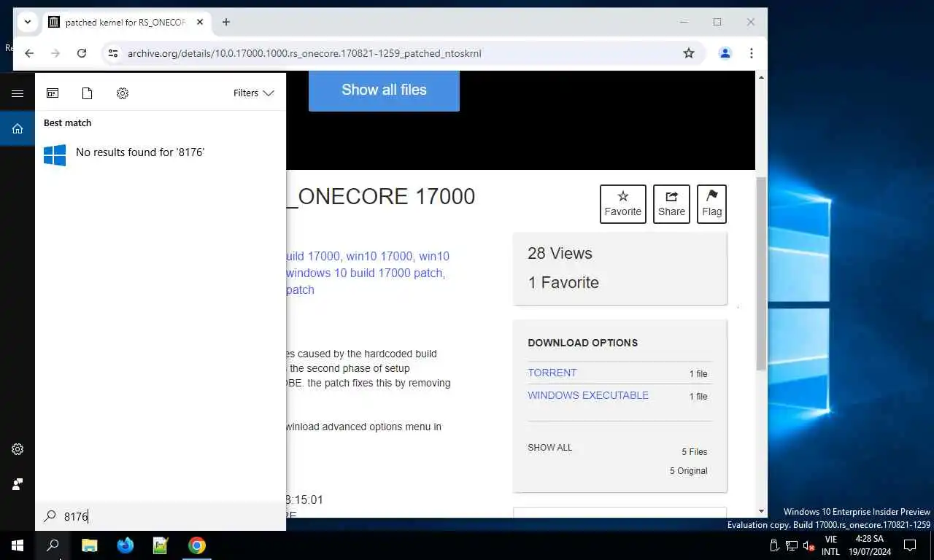The width and height of the screenshot is (934, 560).
Task: Open File Explorer from the taskbar
Action: [89, 545]
